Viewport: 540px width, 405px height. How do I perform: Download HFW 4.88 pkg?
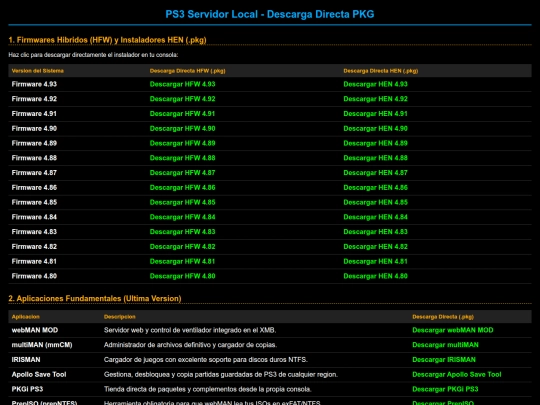click(x=183, y=158)
